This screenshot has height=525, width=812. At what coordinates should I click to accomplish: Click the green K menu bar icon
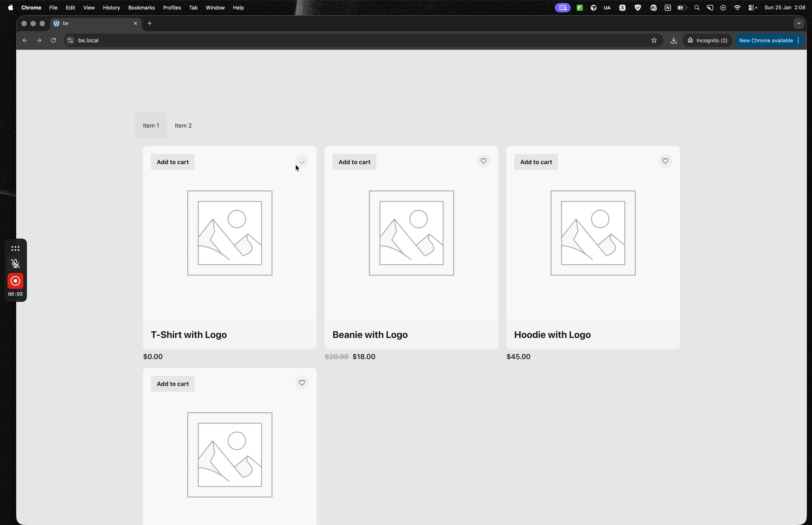point(580,8)
